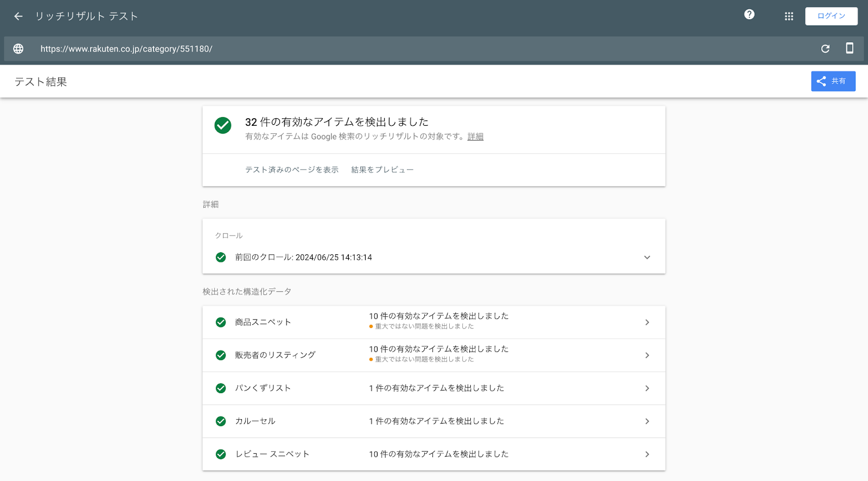Click the 商品スニペット check icon
This screenshot has height=481, width=868.
221,322
